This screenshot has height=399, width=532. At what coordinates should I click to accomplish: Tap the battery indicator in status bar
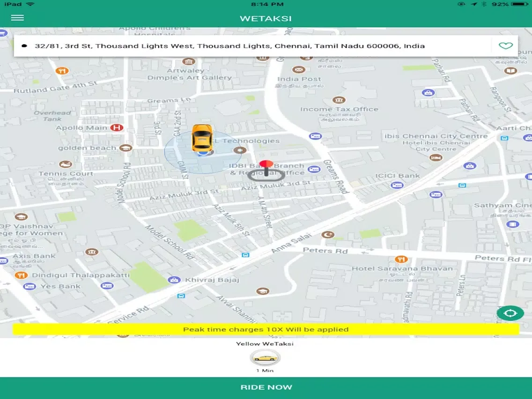(x=520, y=4)
